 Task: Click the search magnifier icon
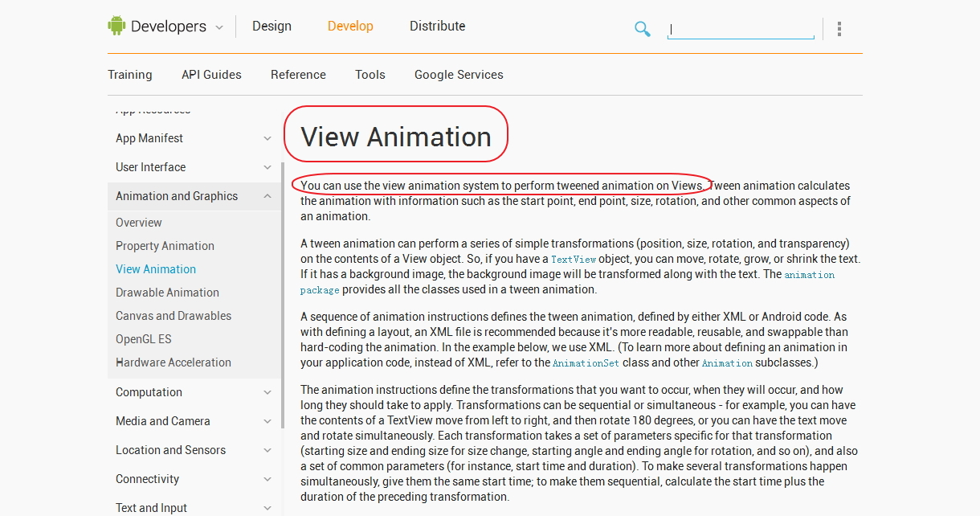tap(642, 29)
